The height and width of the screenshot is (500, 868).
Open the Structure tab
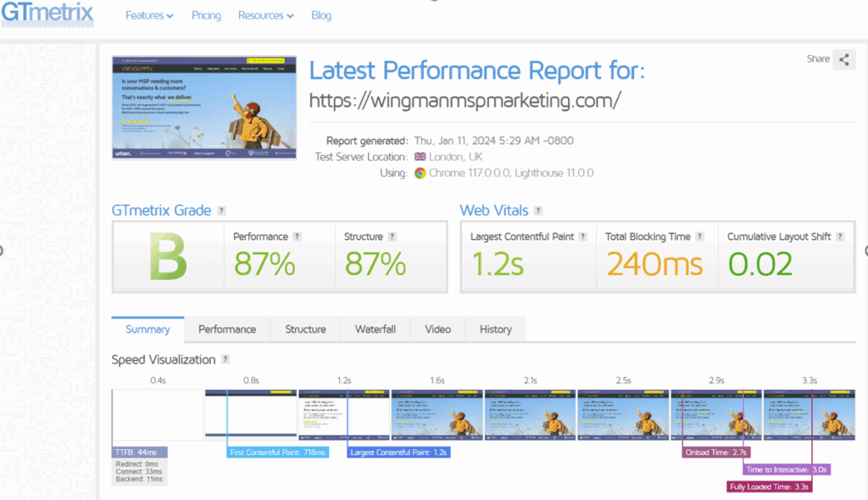tap(305, 330)
